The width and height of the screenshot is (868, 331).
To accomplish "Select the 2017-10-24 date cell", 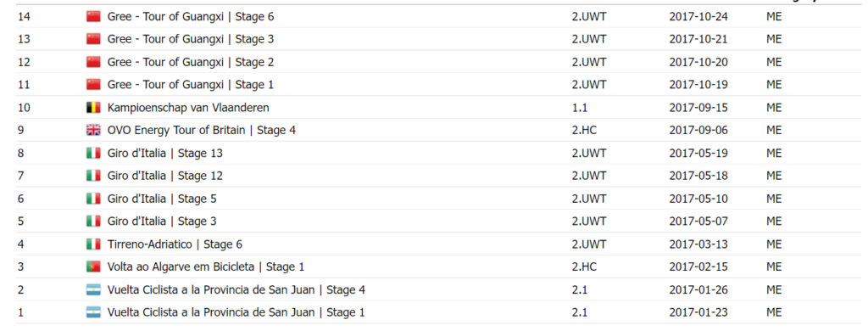I will (x=698, y=17).
